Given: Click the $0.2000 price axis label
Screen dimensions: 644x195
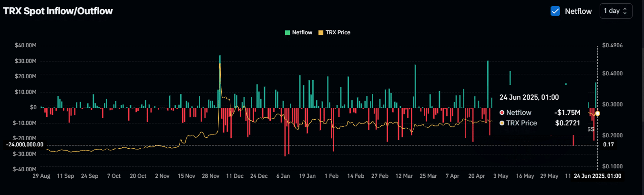Looking at the screenshot, I should tap(613, 135).
